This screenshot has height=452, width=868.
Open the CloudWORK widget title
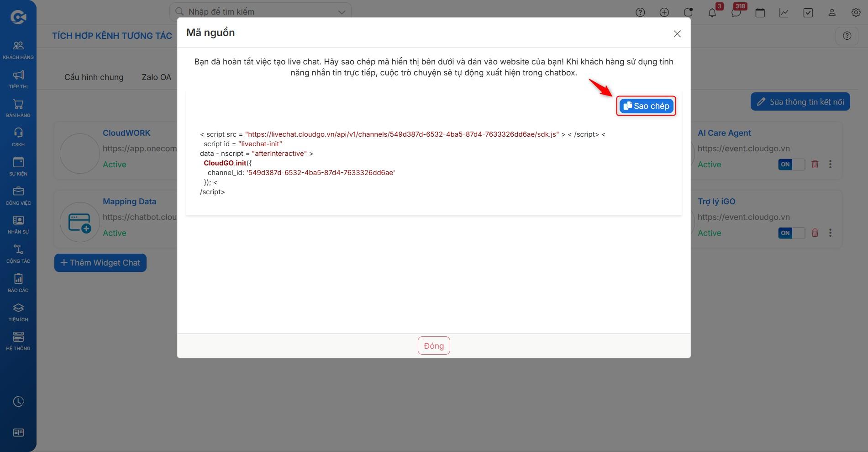click(x=126, y=133)
